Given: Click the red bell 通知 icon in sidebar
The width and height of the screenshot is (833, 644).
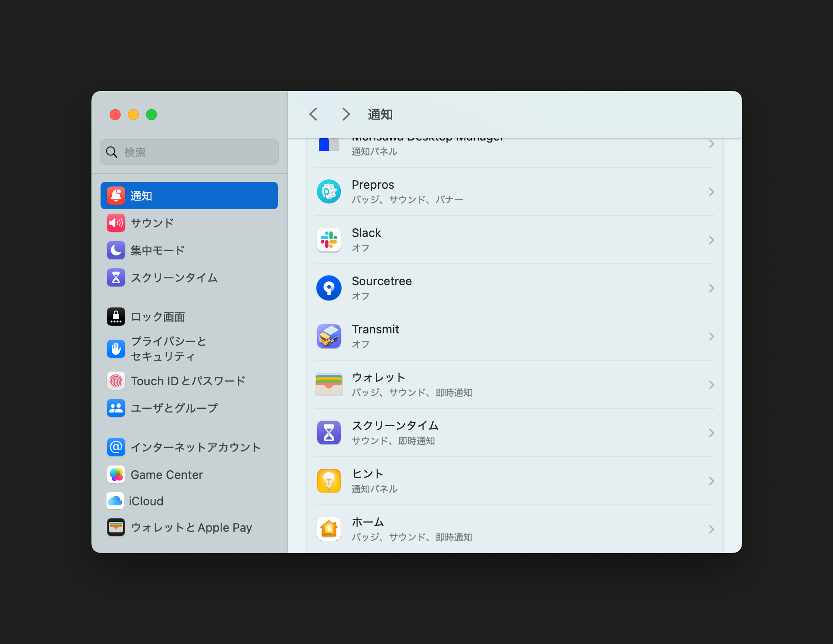Looking at the screenshot, I should [116, 196].
